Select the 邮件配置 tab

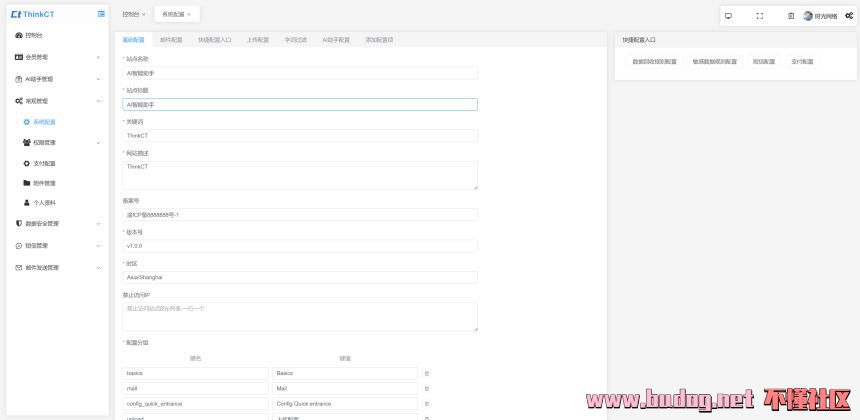tap(171, 40)
